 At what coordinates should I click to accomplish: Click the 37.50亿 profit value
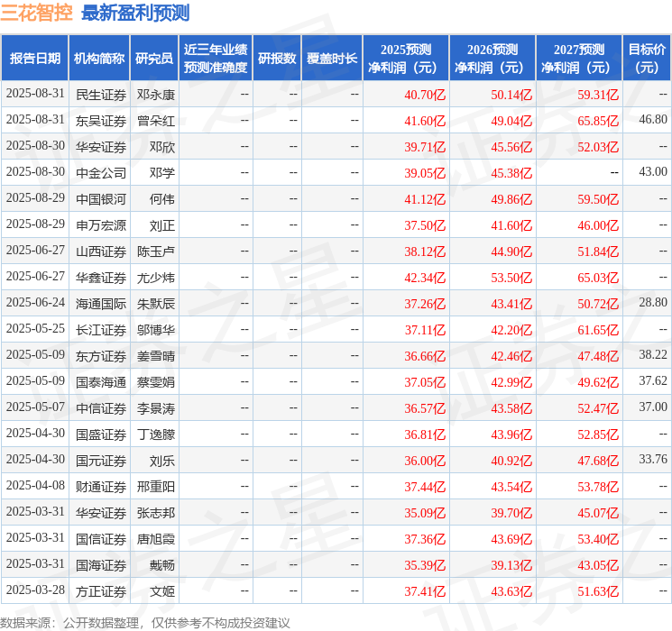pos(425,225)
